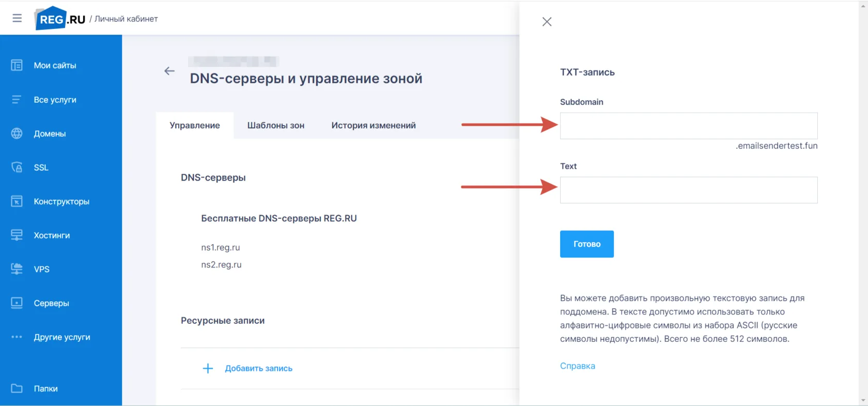Image resolution: width=868 pixels, height=406 pixels.
Task: Click the SSL lock icon
Action: click(x=17, y=167)
